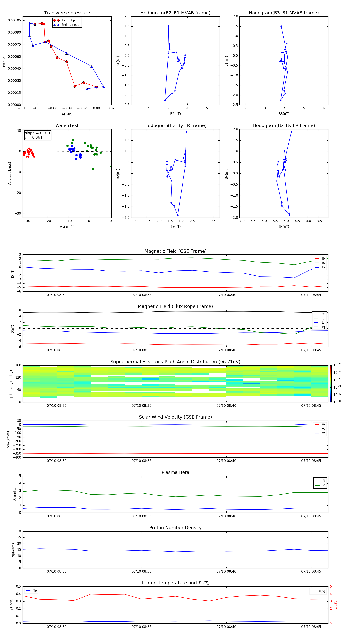Click the 'Plasma Beta' plot title

coord(175,473)
